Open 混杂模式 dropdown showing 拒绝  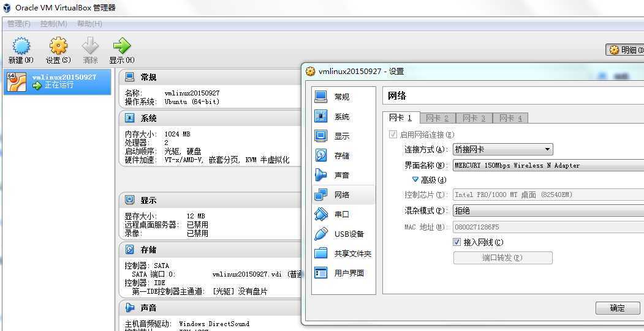(x=548, y=210)
